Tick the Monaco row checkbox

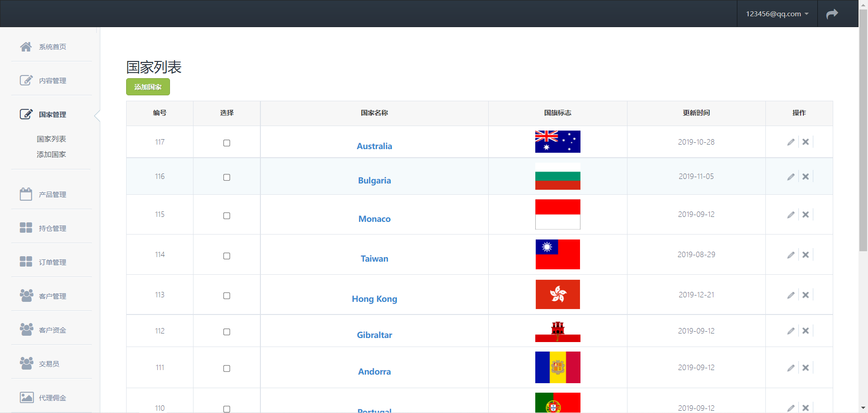tap(227, 216)
